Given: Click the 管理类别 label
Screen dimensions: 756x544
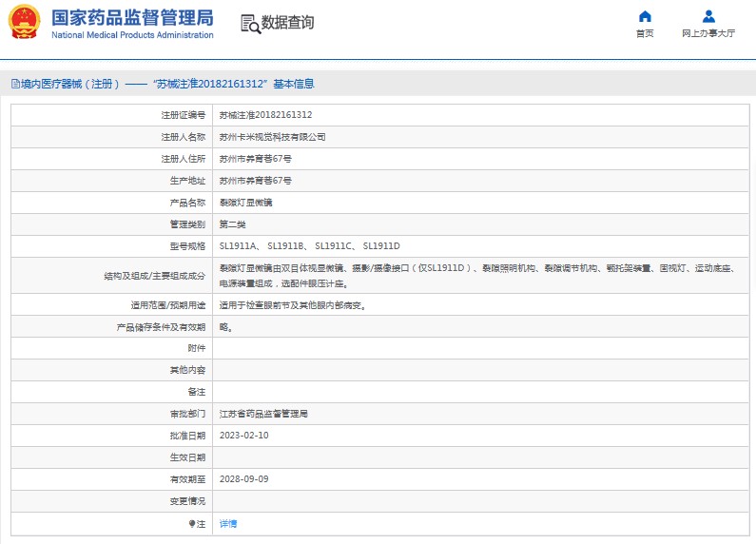Looking at the screenshot, I should point(187,224).
